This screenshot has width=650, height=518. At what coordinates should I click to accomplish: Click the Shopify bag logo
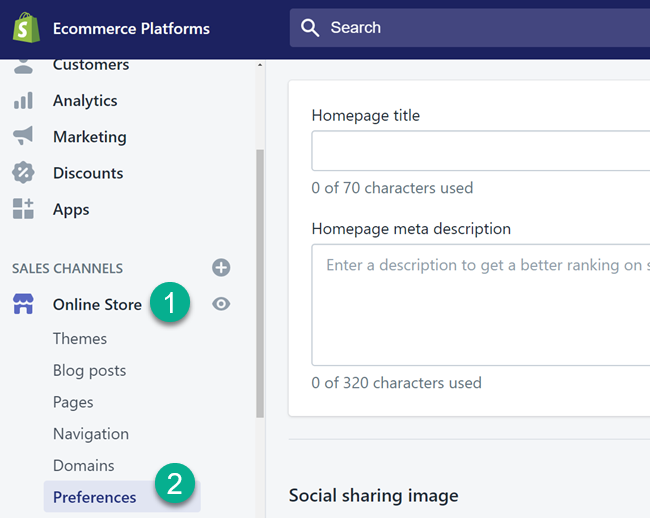[x=26, y=28]
